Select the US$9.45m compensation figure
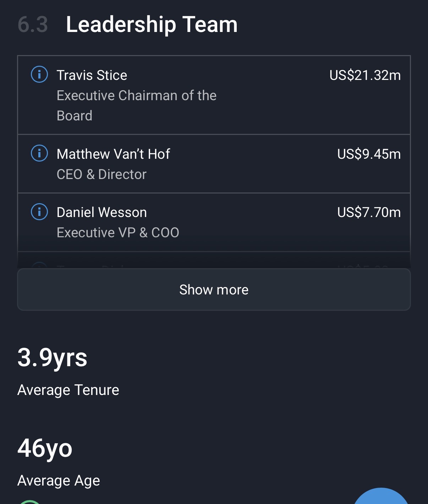This screenshot has width=428, height=504. pos(369,154)
